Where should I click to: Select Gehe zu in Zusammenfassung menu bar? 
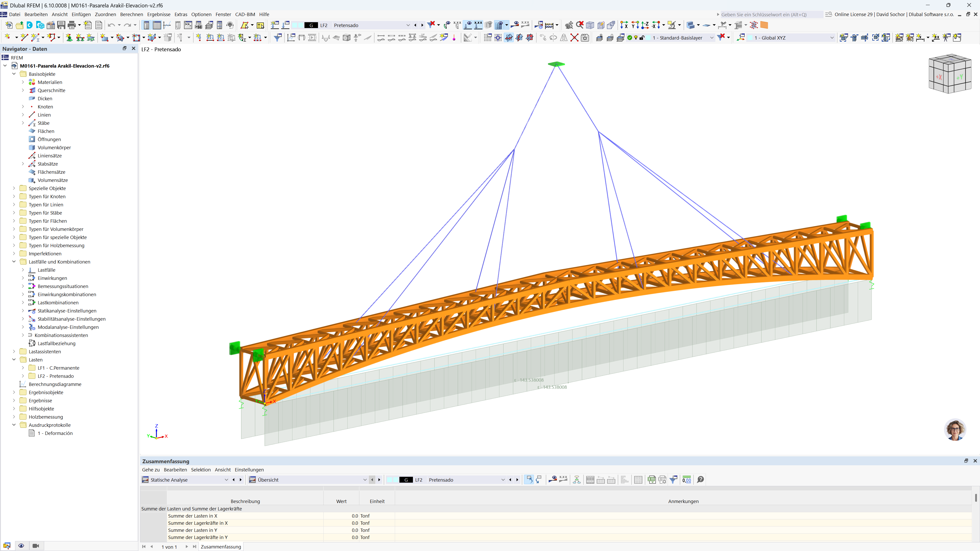point(151,470)
